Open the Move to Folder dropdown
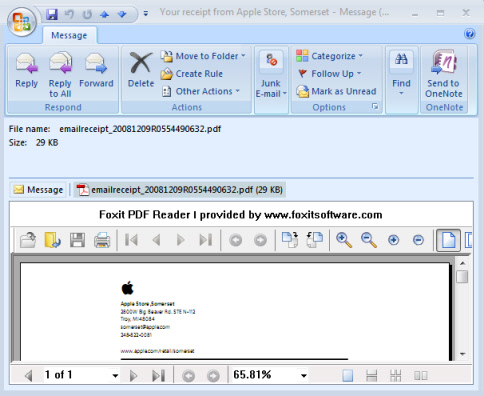The width and height of the screenshot is (484, 396). 203,56
